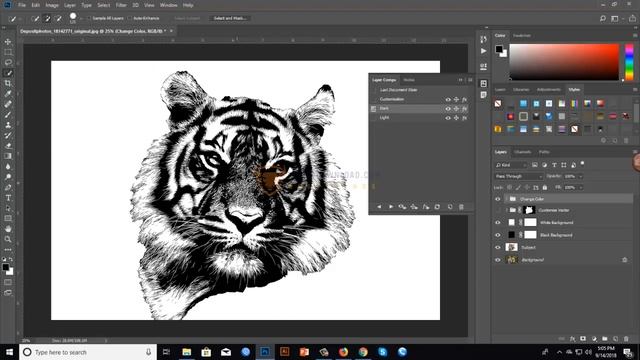640x360 pixels.
Task: Click inside the color picker field
Action: (564, 62)
